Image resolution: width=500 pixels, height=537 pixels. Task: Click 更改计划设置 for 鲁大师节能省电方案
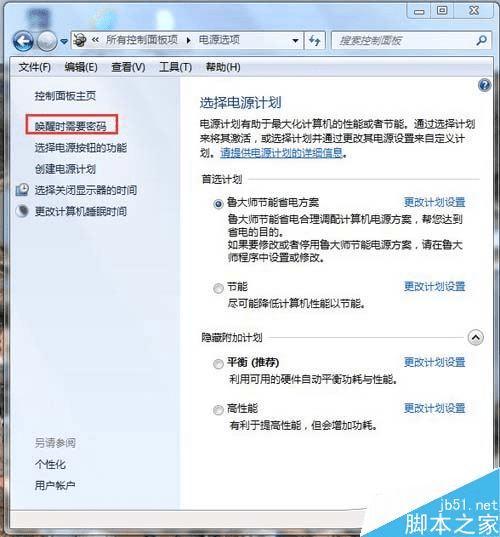tap(434, 202)
